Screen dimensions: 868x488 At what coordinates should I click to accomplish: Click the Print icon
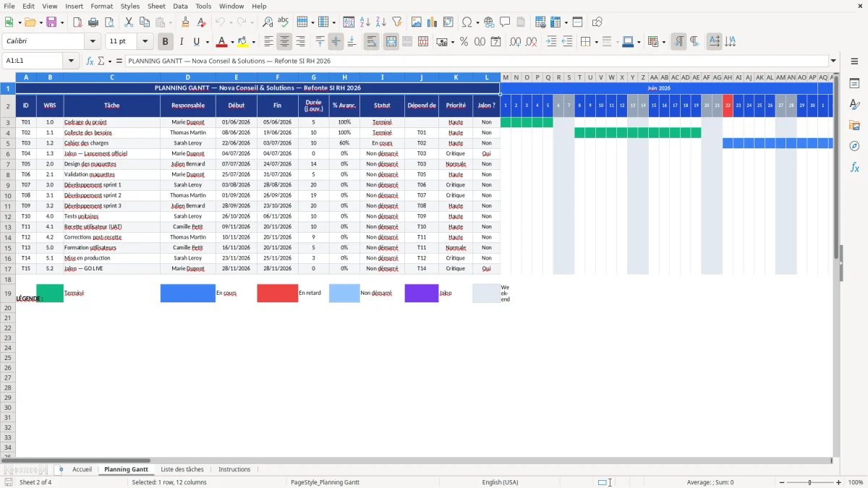point(93,22)
